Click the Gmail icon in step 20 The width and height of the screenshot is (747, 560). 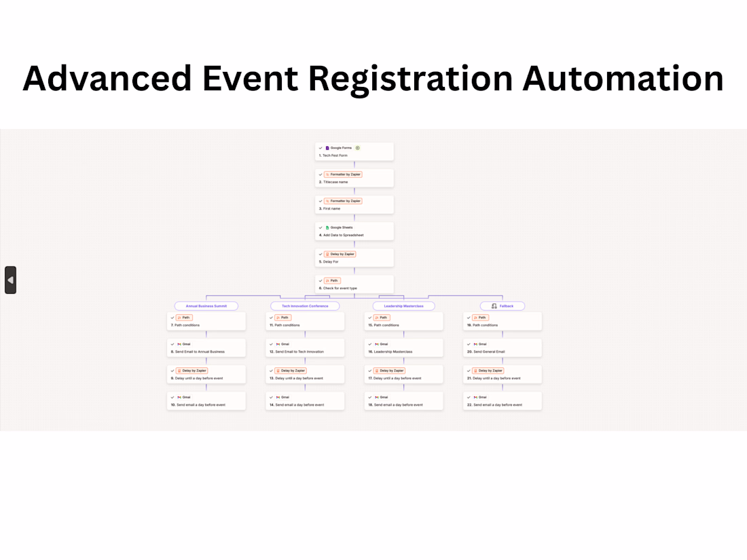pyautogui.click(x=475, y=344)
